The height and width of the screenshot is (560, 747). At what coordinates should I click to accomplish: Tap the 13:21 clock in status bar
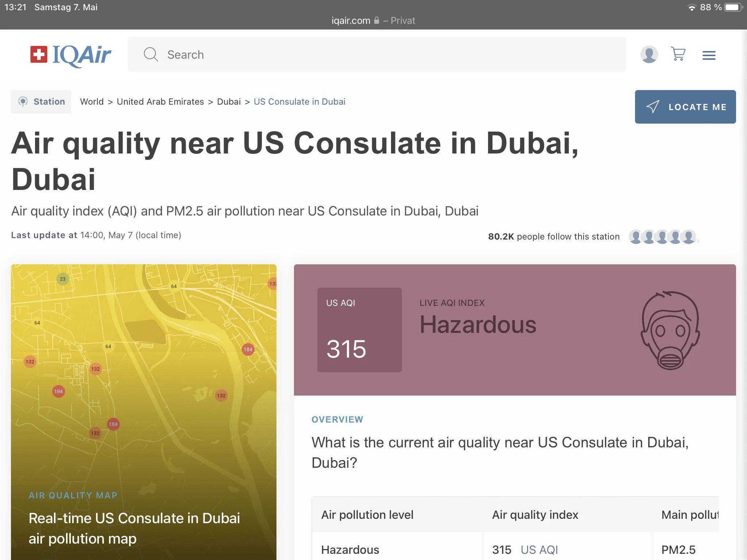point(15,7)
